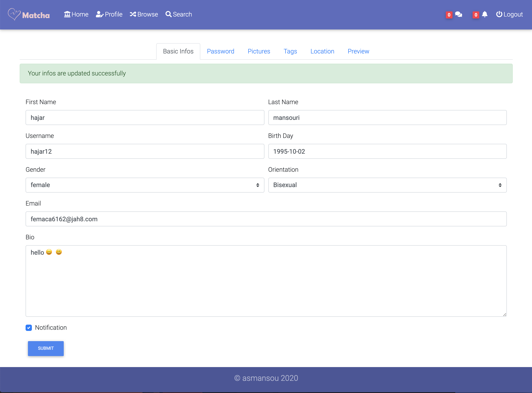Click the Search magnifier icon

[168, 14]
